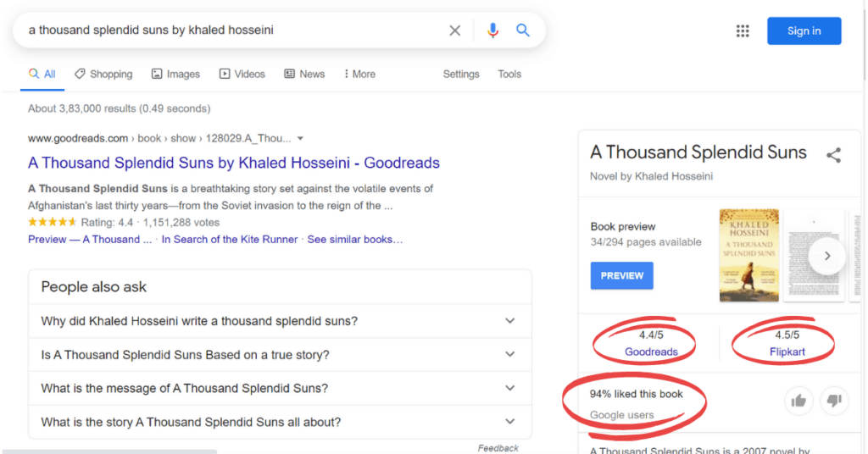Open the 'See similar books…' link
This screenshot has width=868, height=454.
point(355,240)
